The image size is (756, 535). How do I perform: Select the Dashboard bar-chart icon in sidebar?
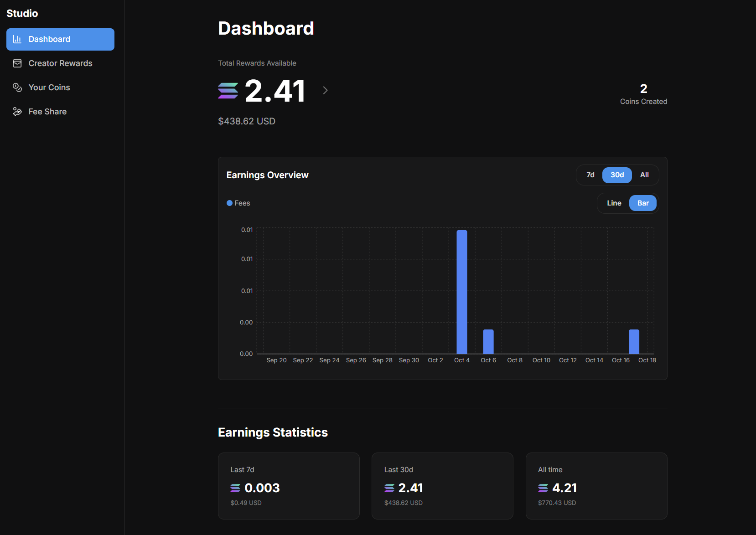pyautogui.click(x=17, y=39)
